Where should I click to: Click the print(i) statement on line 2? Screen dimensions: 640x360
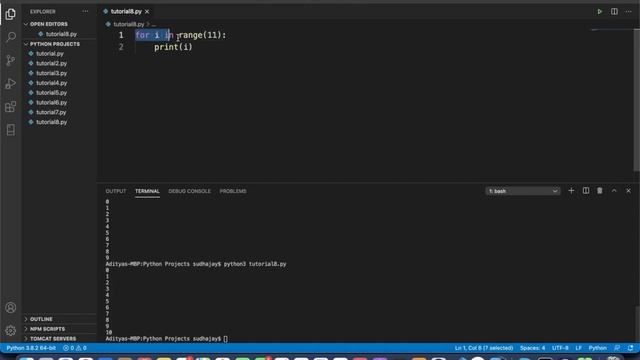point(173,47)
